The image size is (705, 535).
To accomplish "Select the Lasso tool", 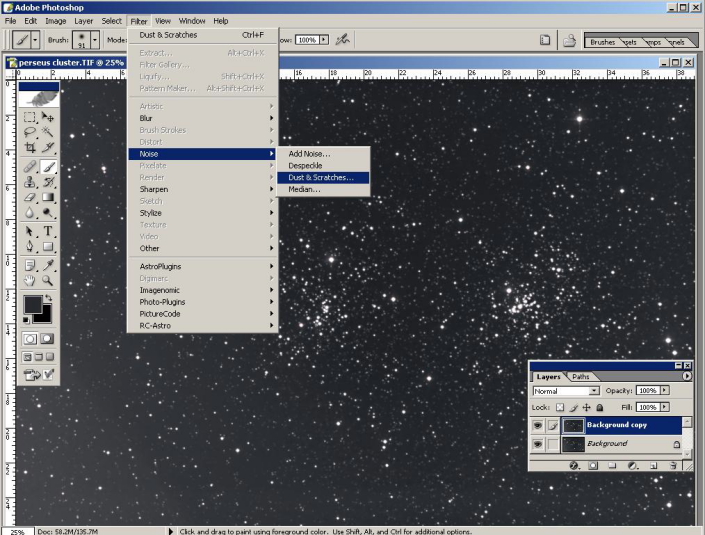I will coord(30,132).
